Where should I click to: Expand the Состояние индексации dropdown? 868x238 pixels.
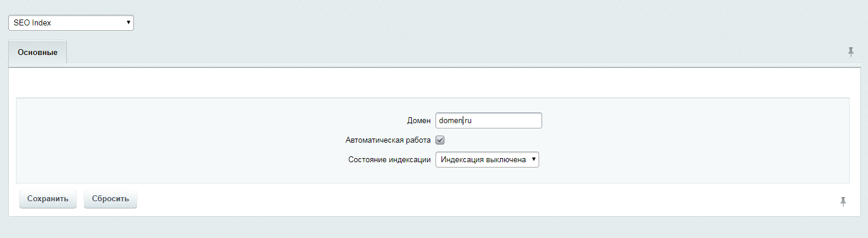487,159
